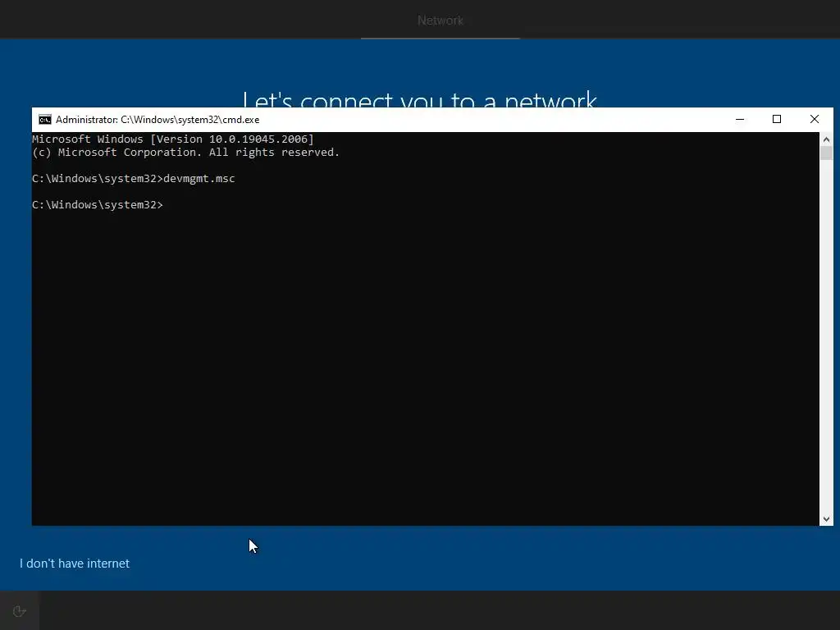The width and height of the screenshot is (840, 630).
Task: Click the command prompt scrollbar up arrow
Action: (826, 139)
